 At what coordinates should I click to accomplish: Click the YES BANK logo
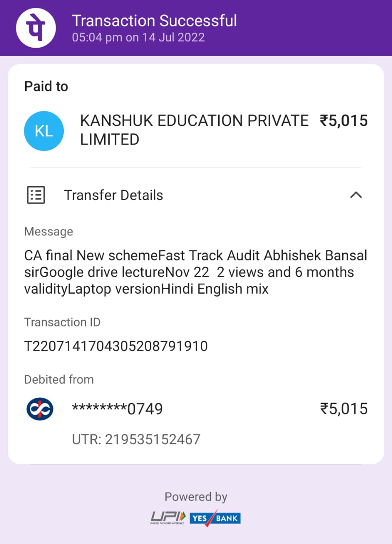[x=215, y=518]
